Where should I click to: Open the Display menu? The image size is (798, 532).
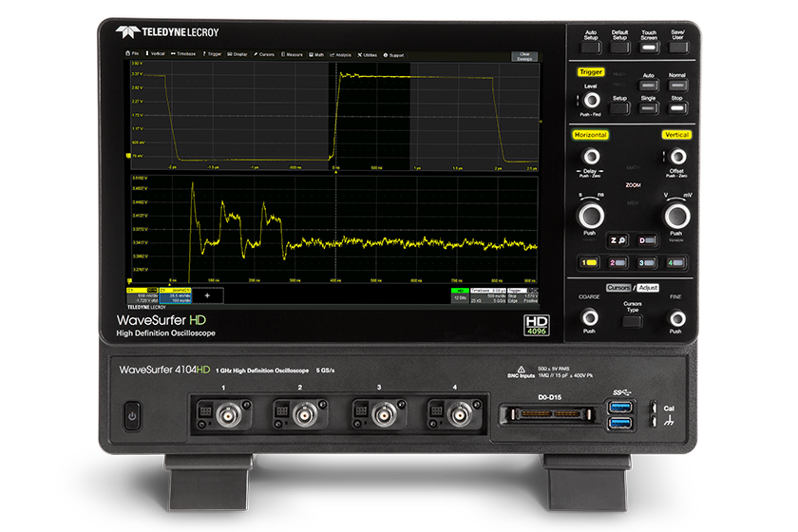click(237, 54)
